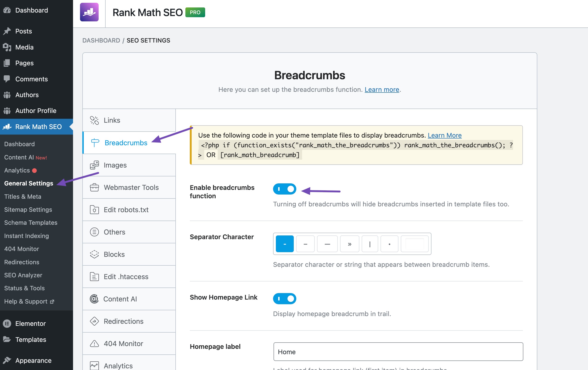
Task: Select the Edit robots.txt file icon
Action: pos(94,210)
